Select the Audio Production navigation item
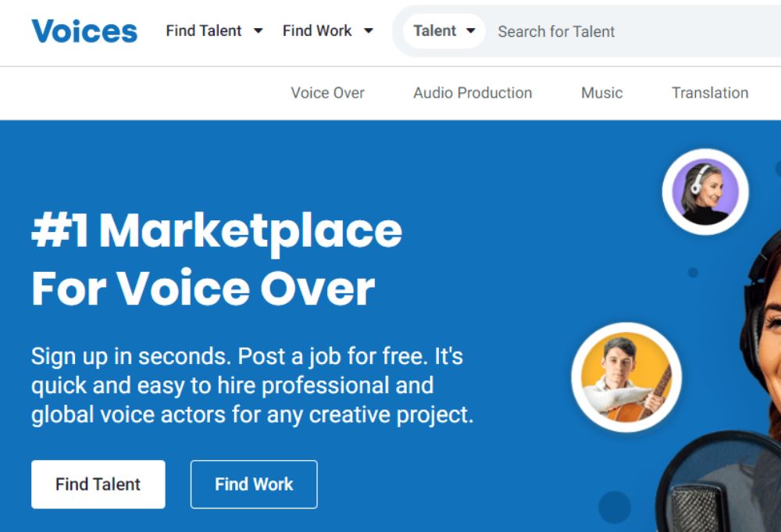The image size is (781, 532). (472, 93)
